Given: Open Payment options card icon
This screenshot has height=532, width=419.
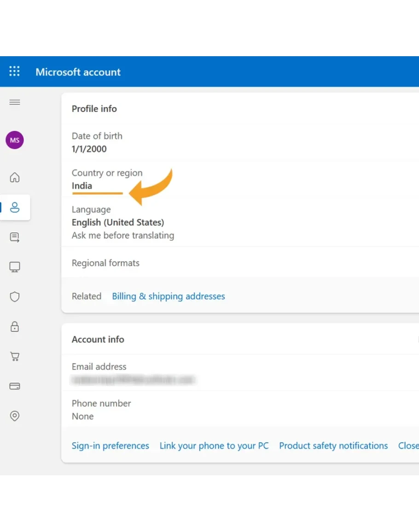Looking at the screenshot, I should click(15, 386).
